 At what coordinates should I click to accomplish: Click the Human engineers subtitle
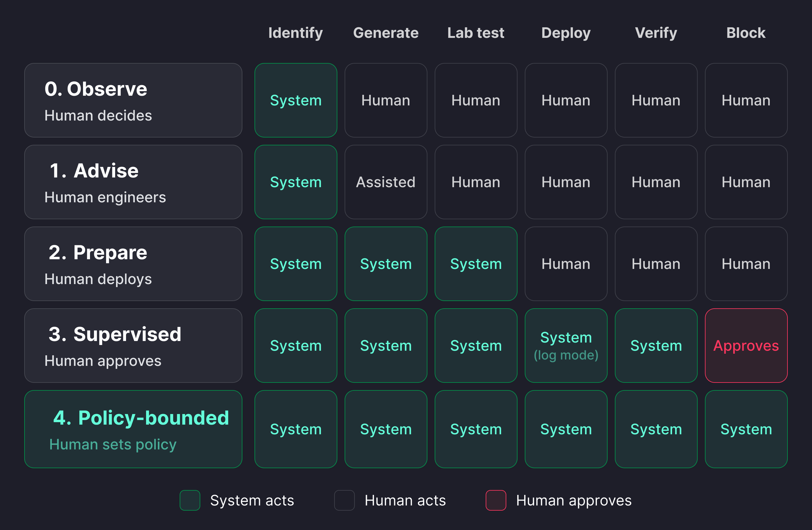(x=105, y=197)
